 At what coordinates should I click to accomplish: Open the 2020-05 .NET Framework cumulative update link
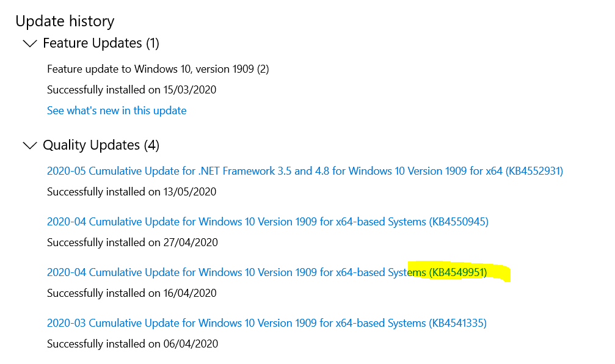coord(275,171)
